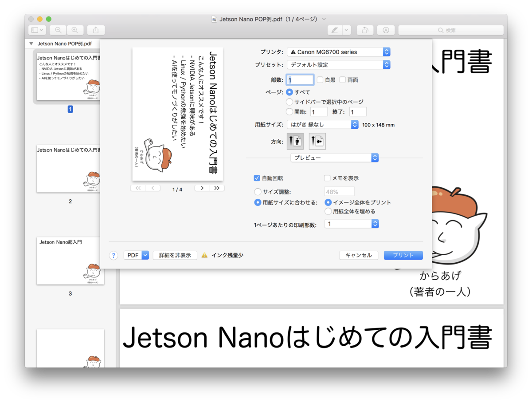Open the print dialog help button
Viewport: 532px width, 403px height.
113,255
